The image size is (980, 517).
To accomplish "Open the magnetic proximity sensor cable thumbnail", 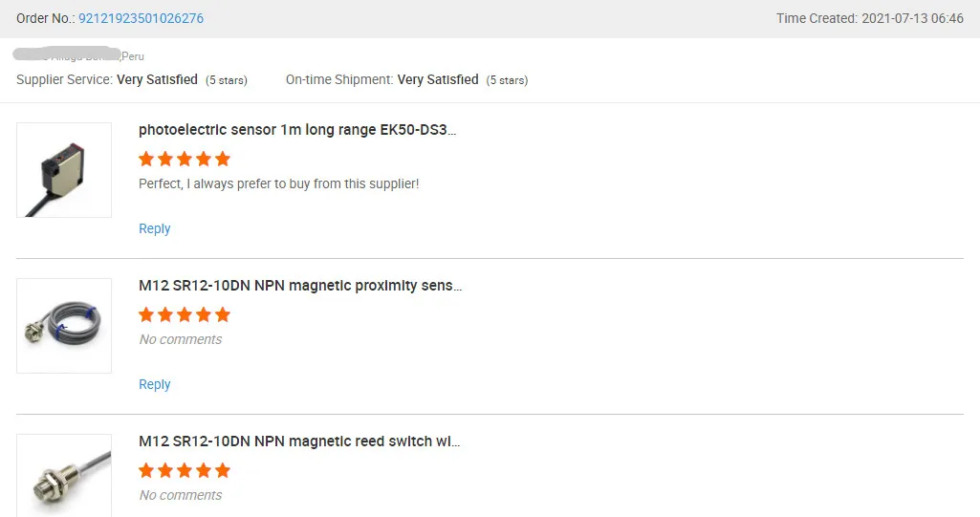I will click(x=64, y=326).
